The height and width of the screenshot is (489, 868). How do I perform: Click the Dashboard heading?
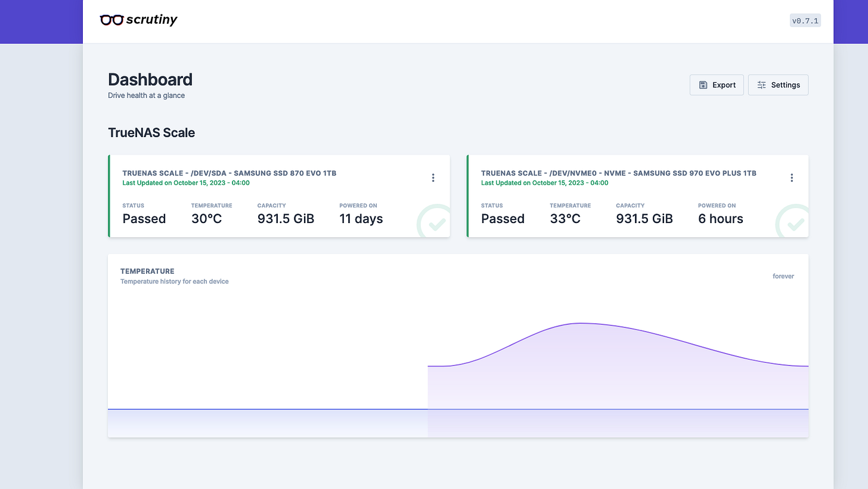pyautogui.click(x=150, y=79)
